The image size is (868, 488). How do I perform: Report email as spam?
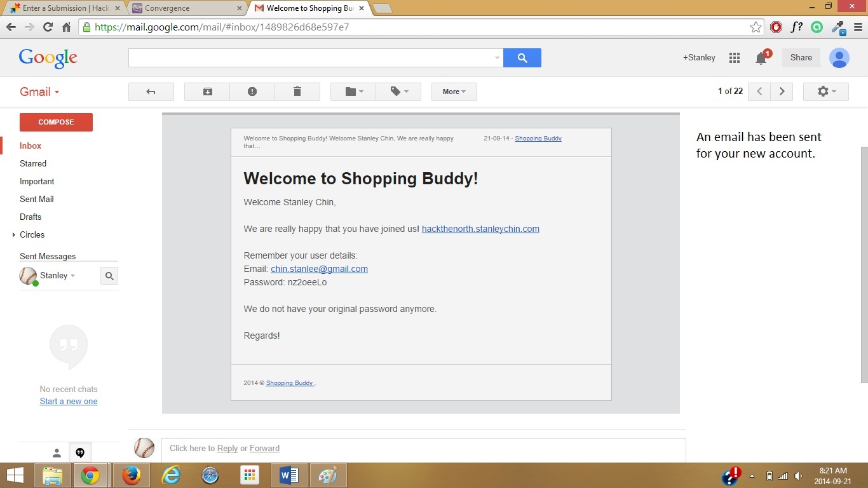(252, 91)
